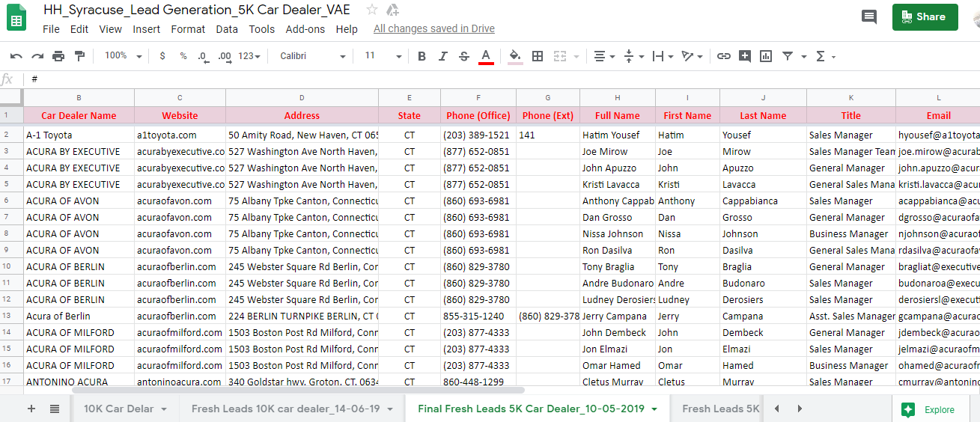Expand the Calibri font dropdown

click(x=312, y=56)
